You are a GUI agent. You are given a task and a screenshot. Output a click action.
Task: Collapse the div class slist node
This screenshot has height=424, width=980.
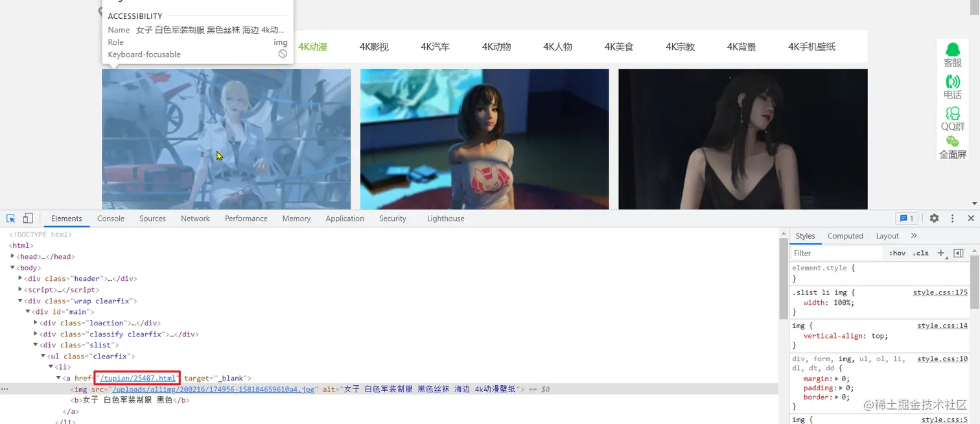35,345
